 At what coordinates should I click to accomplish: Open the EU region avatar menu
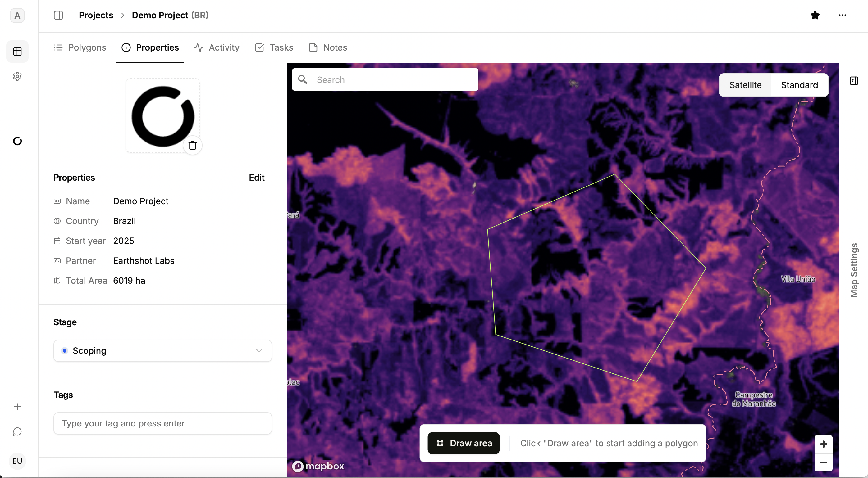click(17, 461)
